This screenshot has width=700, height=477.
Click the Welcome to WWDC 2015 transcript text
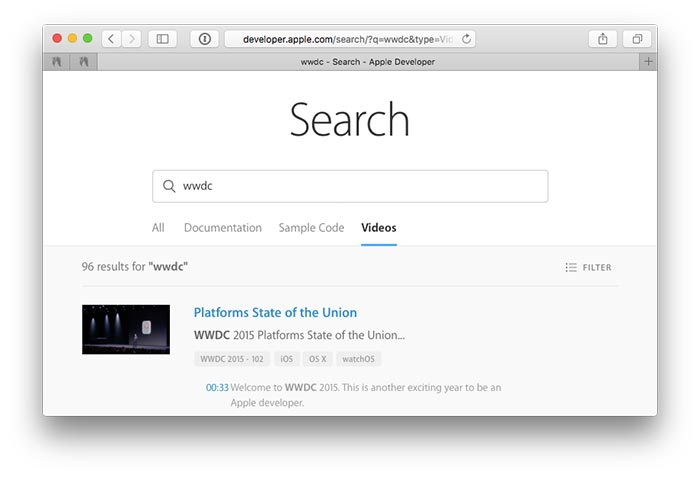(x=366, y=395)
